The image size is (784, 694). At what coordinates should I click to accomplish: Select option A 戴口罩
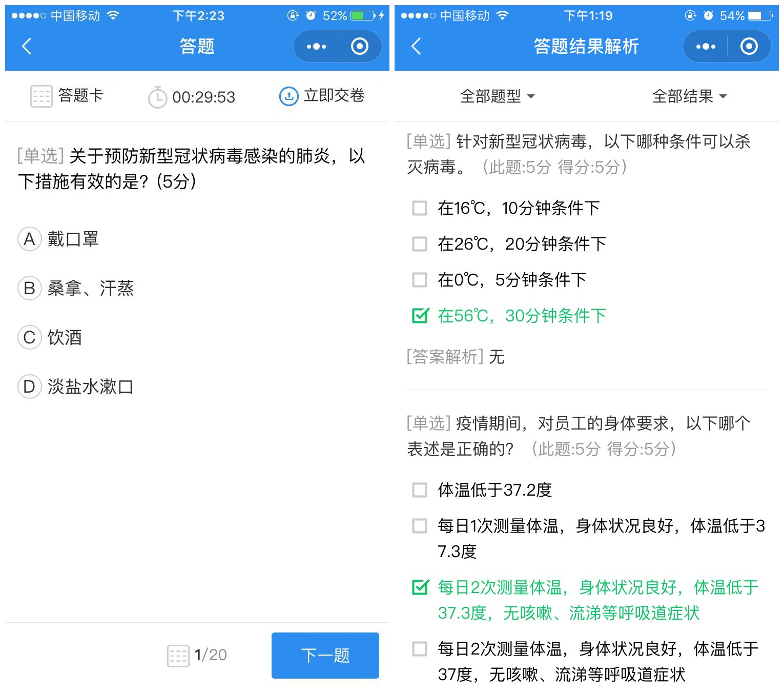(30, 239)
